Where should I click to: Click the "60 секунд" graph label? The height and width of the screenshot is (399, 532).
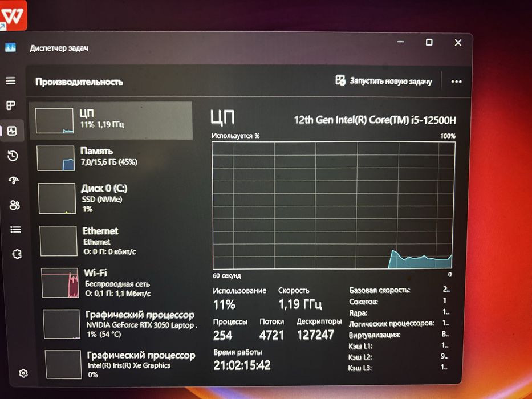[x=226, y=275]
